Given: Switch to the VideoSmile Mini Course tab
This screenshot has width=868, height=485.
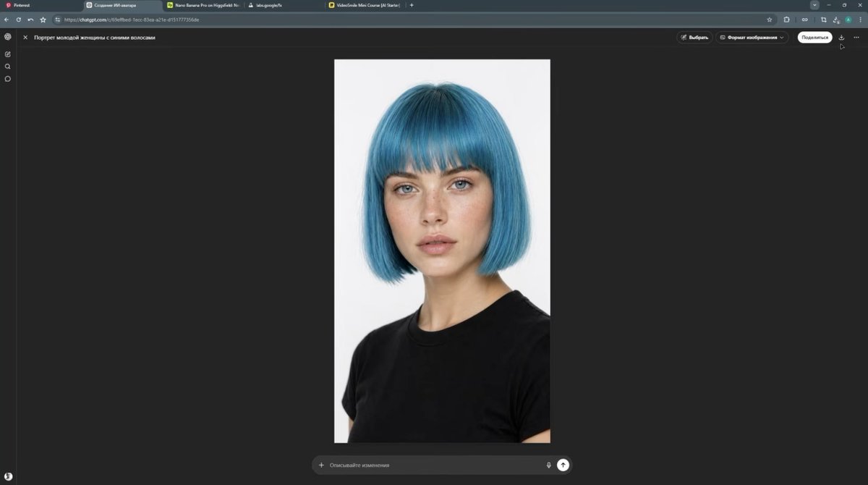Looking at the screenshot, I should (x=365, y=5).
